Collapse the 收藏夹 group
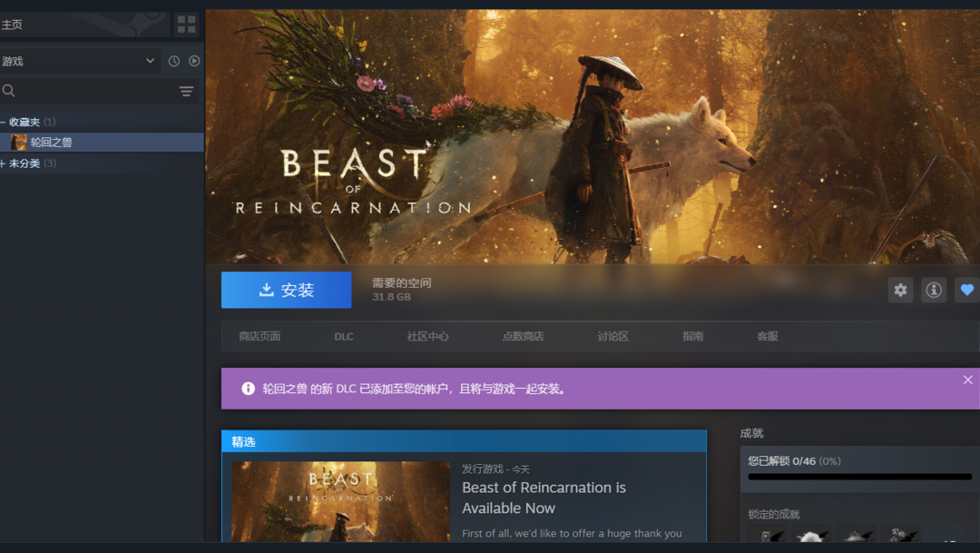980x553 pixels. [x=3, y=122]
